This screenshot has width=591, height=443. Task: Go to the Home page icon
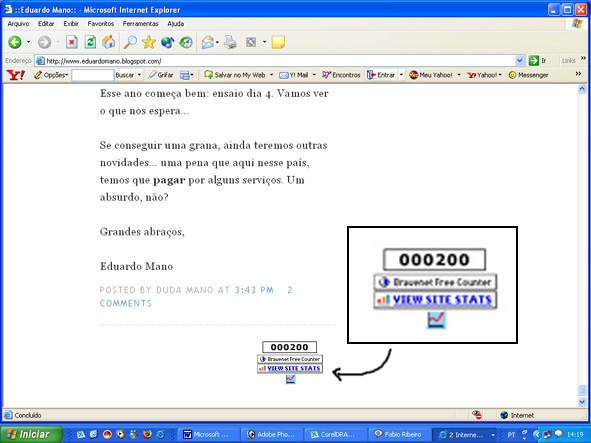109,42
